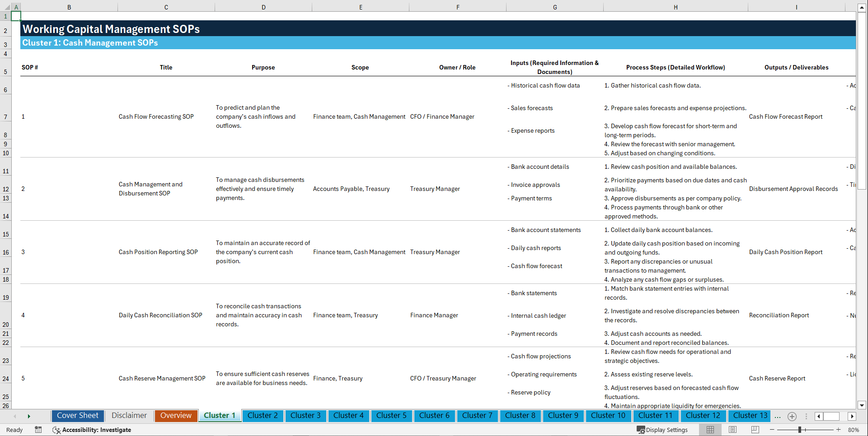This screenshot has width=868, height=436.
Task: Start macro recording next to Ready indicator
Action: [x=38, y=430]
